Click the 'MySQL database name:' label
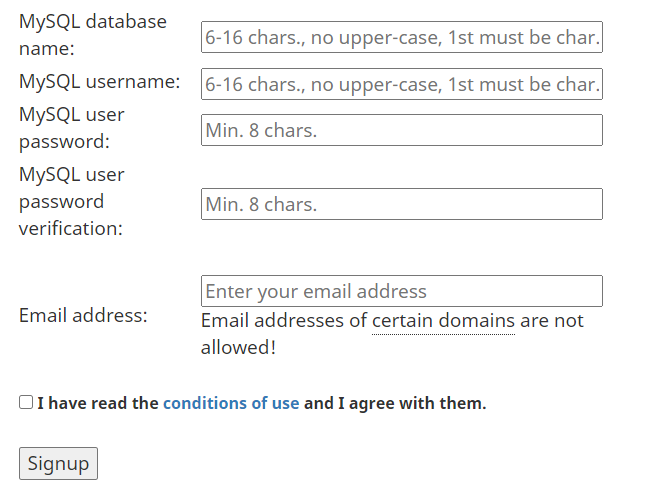Viewport: 652px width, 498px height. (x=93, y=35)
